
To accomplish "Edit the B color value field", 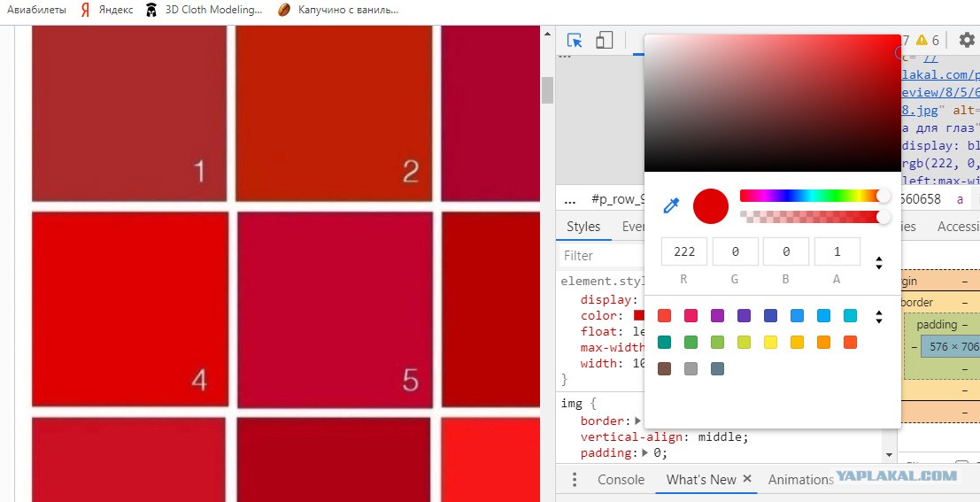I will click(786, 251).
